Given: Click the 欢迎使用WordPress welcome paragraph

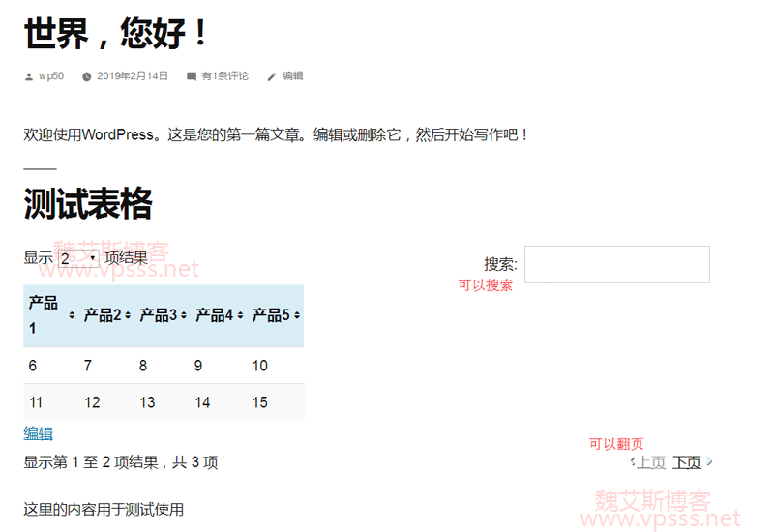Looking at the screenshot, I should (x=276, y=134).
